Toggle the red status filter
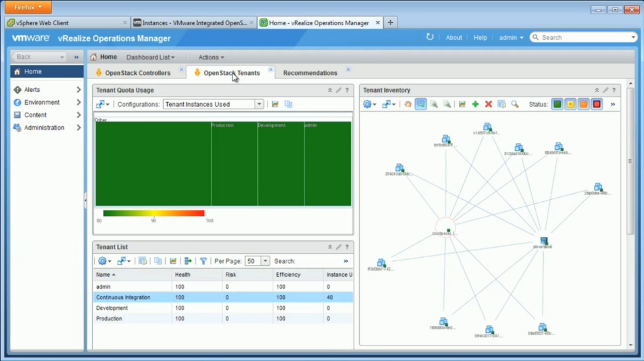644x361 pixels. [x=597, y=104]
